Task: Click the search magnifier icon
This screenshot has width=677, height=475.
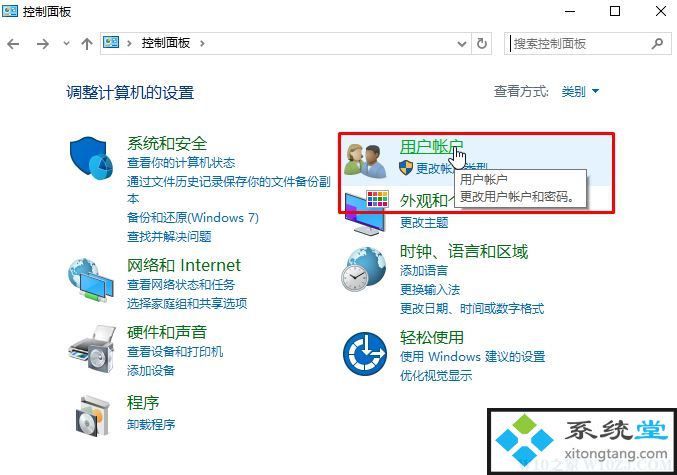Action: (x=657, y=43)
